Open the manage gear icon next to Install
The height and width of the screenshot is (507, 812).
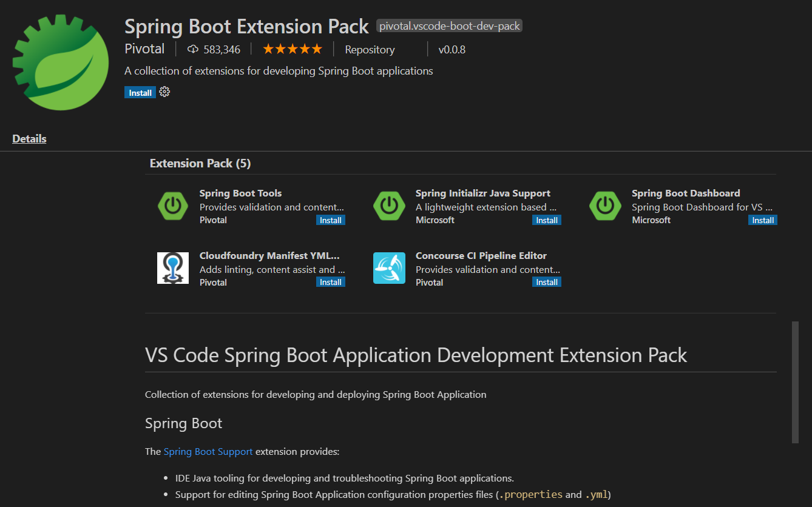pyautogui.click(x=164, y=92)
